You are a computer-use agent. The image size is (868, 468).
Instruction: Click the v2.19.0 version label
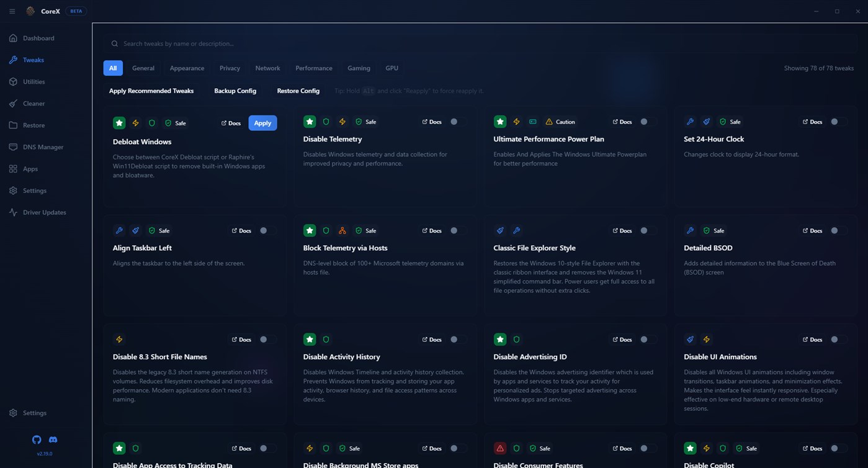click(45, 454)
